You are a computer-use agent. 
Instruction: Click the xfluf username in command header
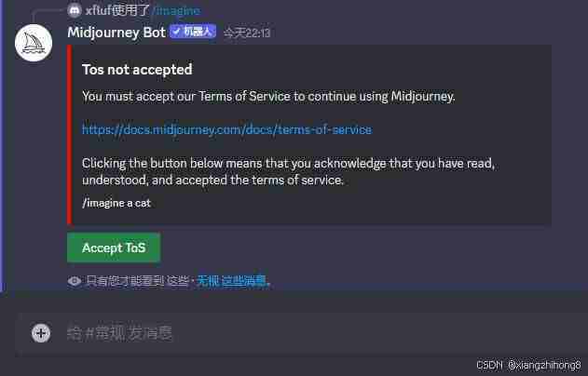point(99,10)
